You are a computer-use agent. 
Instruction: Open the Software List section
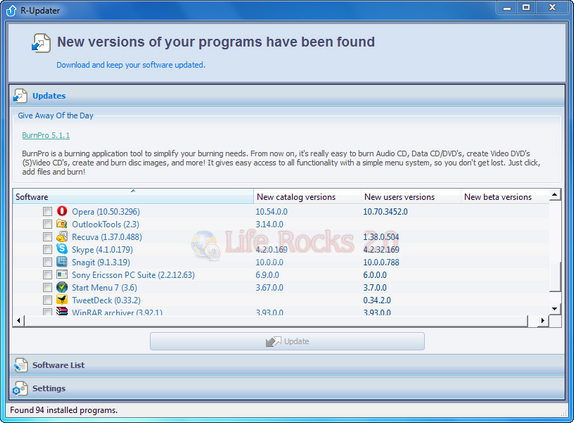click(287, 365)
